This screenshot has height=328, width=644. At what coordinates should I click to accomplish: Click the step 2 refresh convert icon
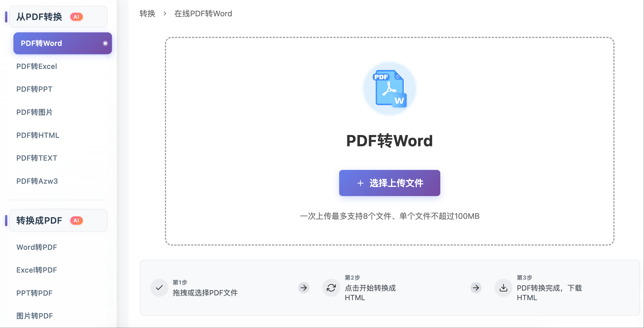point(331,287)
